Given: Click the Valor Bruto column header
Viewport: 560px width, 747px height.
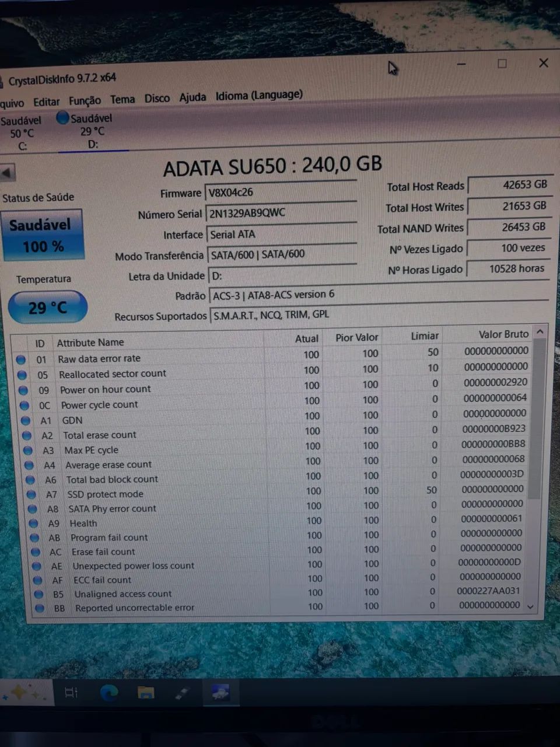Looking at the screenshot, I should pos(503,334).
